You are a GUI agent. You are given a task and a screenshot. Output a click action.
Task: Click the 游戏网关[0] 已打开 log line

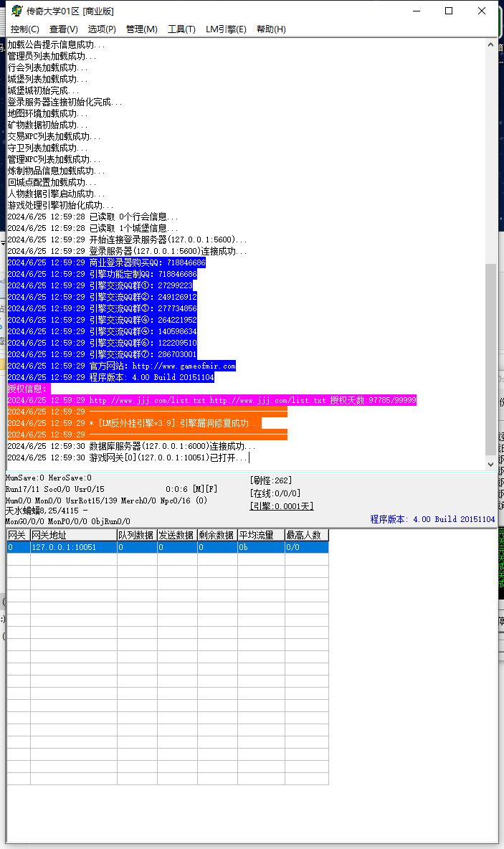click(128, 458)
